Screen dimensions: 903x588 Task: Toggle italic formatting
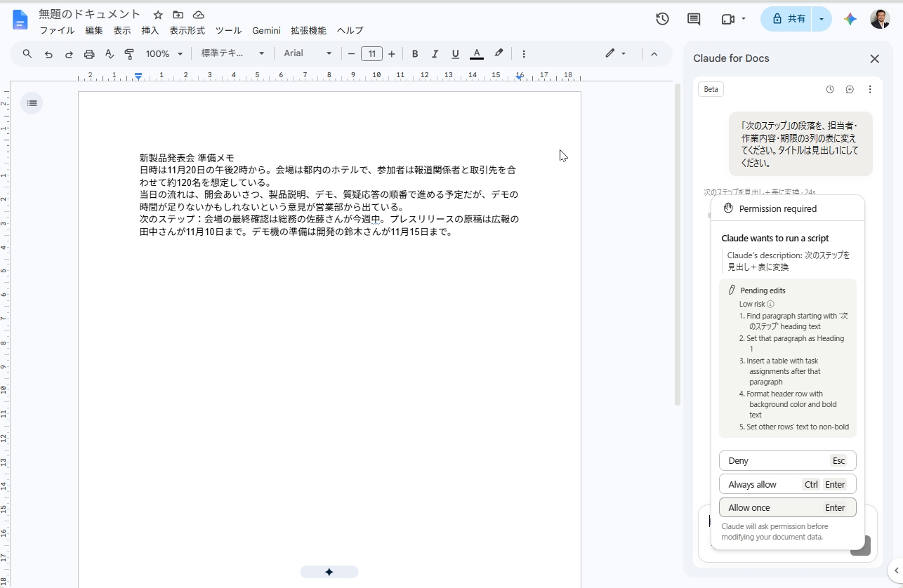435,54
